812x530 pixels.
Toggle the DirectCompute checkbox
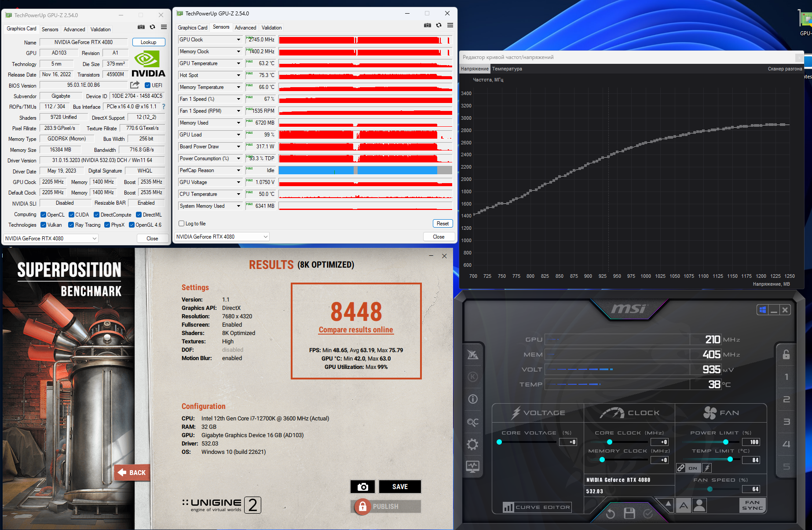tap(97, 215)
